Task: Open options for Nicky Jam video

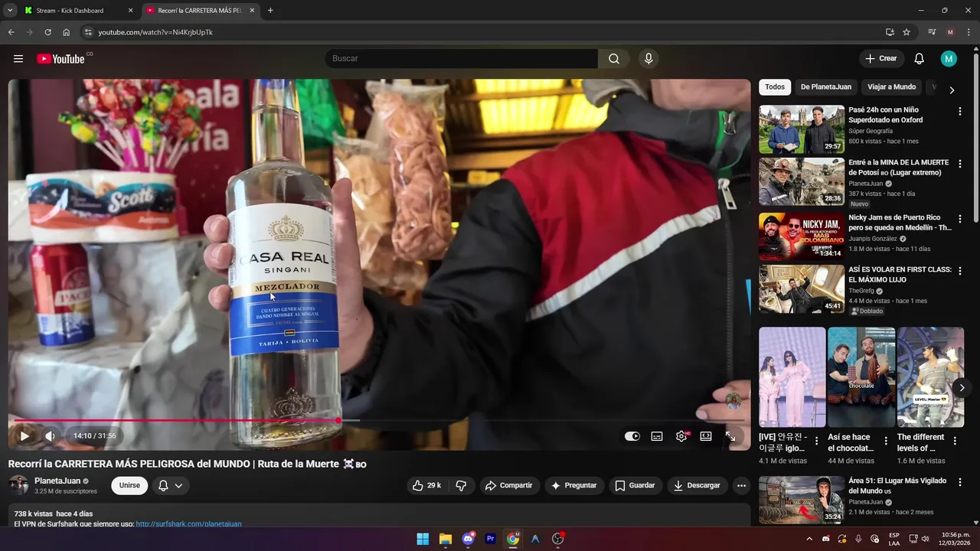Action: click(959, 219)
